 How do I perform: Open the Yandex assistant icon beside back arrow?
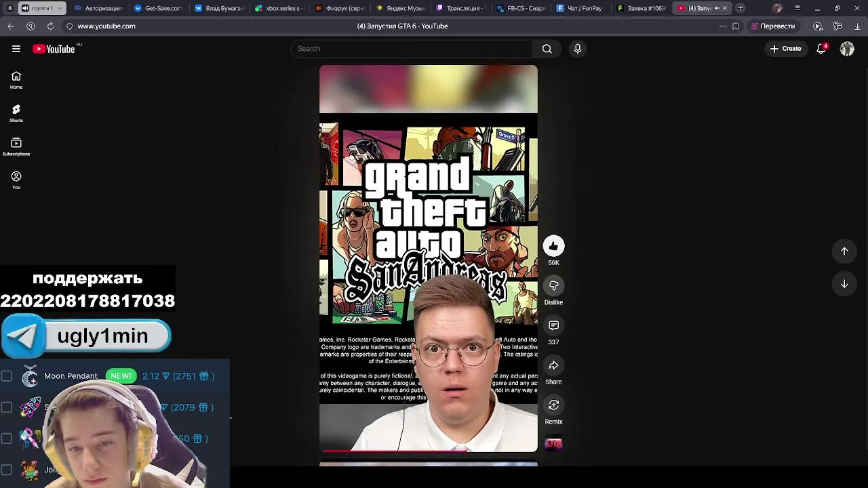(x=31, y=26)
